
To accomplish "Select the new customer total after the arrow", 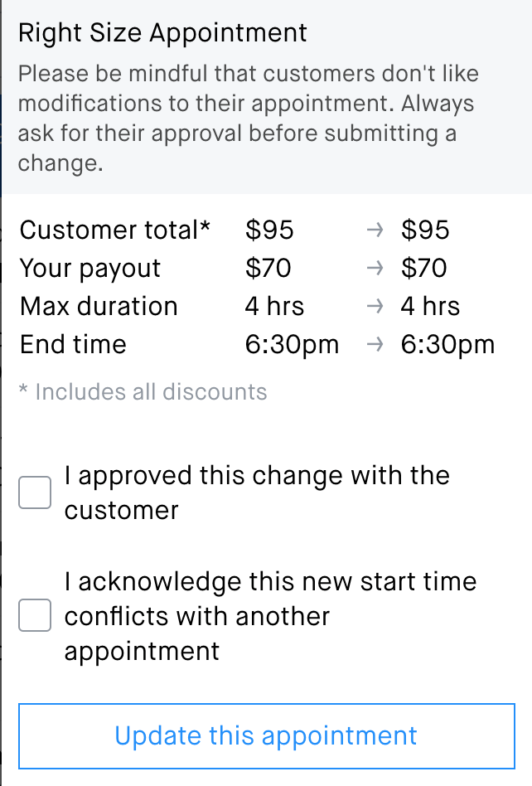I will coord(425,230).
